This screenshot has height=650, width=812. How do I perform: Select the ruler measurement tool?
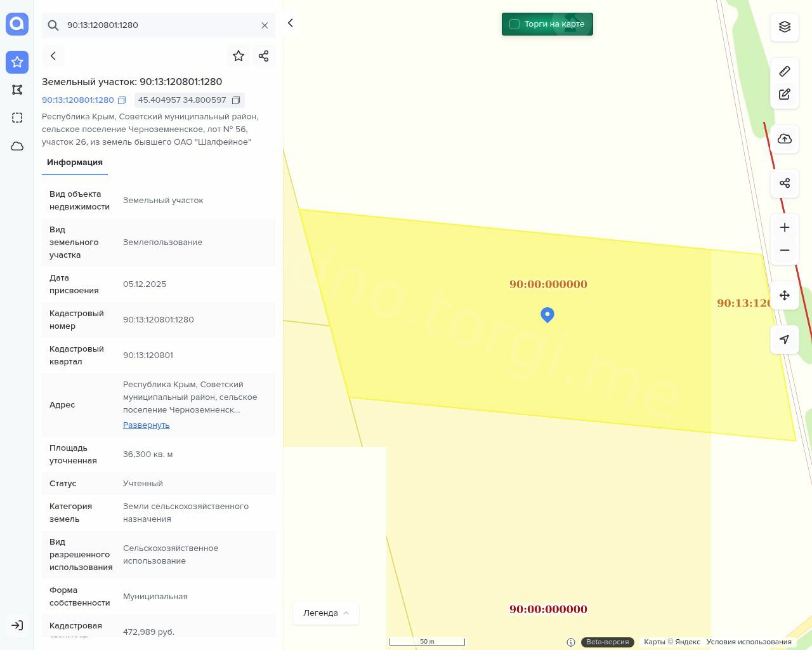click(785, 71)
